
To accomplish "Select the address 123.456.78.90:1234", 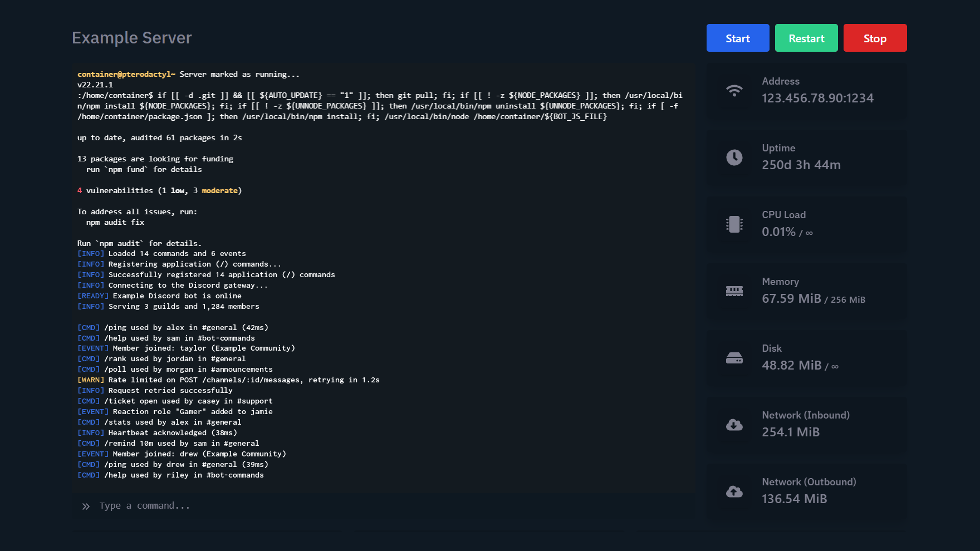I will coord(817,98).
